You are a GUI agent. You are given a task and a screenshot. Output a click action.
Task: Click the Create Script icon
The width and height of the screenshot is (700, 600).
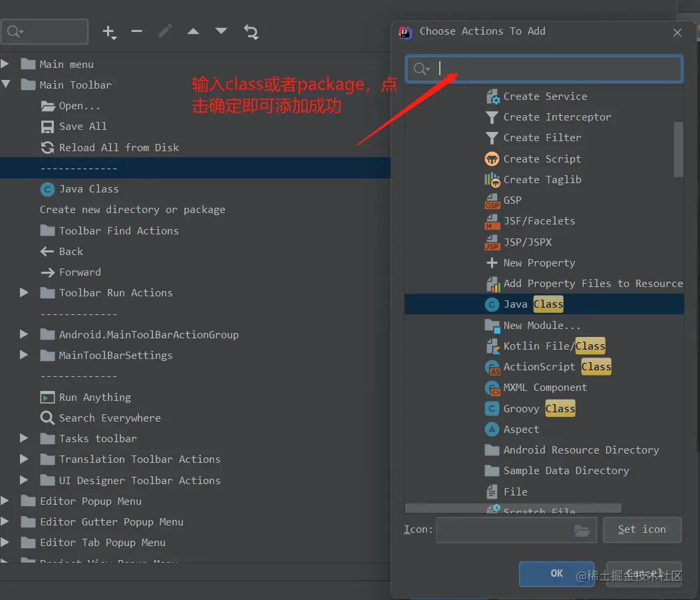(492, 158)
